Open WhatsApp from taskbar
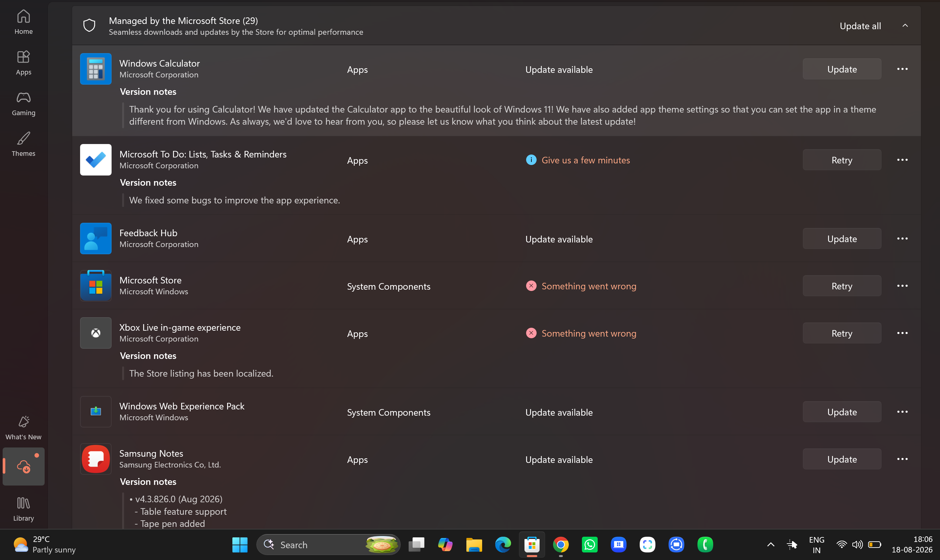Screen dimensions: 940x560 click(590, 545)
